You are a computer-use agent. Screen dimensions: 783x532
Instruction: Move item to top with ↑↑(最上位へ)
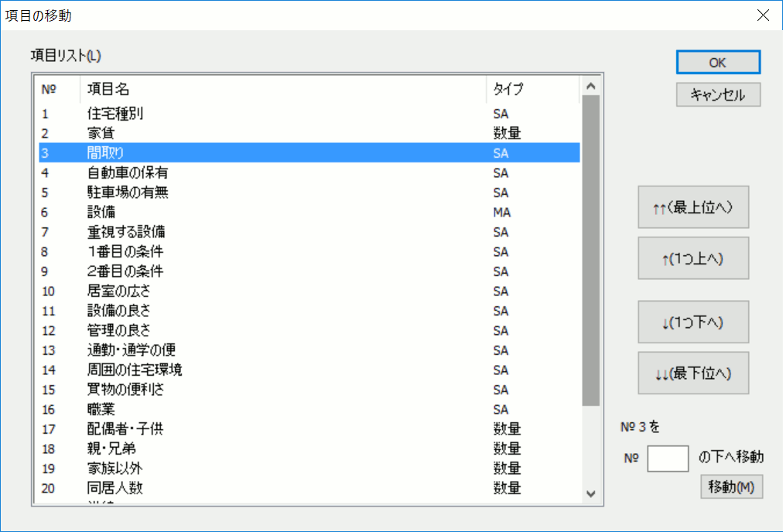pos(693,207)
